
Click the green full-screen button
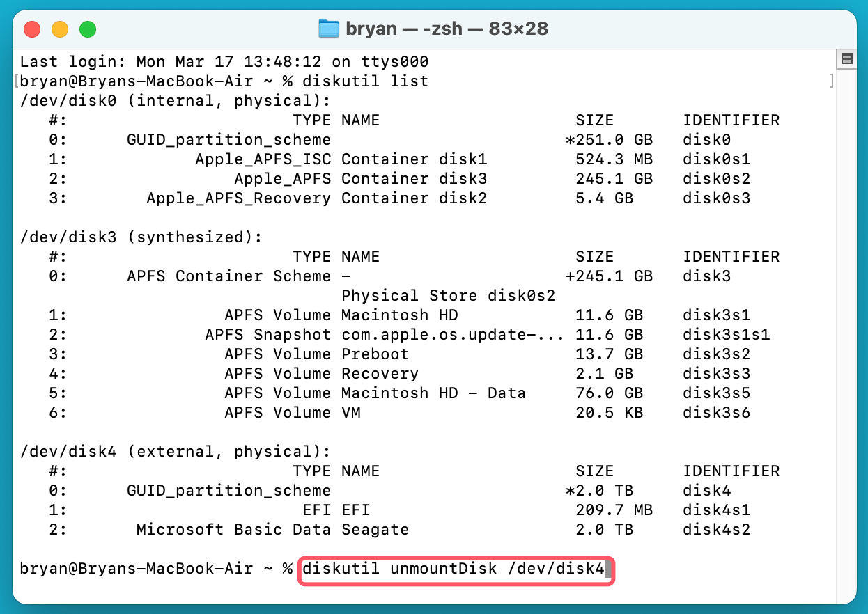(x=88, y=29)
